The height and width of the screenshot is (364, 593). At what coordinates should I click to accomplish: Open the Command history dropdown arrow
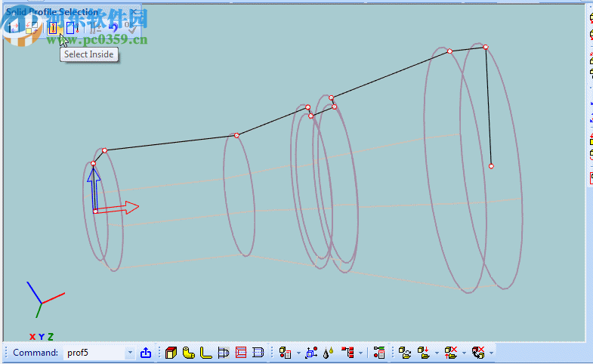[x=130, y=353]
